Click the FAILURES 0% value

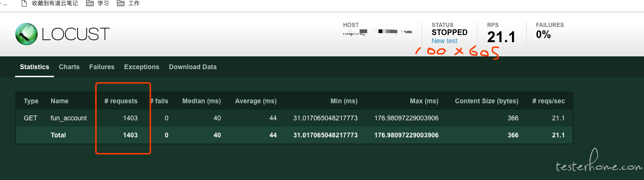coord(543,34)
